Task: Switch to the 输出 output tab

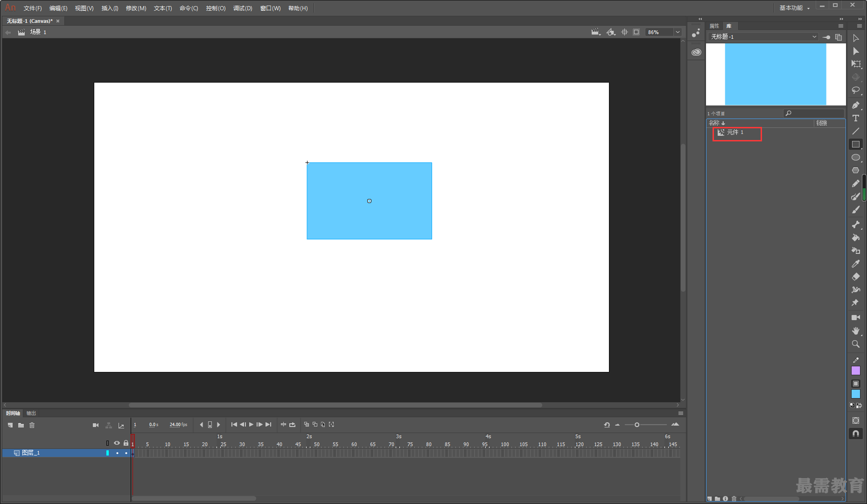Action: [31, 413]
